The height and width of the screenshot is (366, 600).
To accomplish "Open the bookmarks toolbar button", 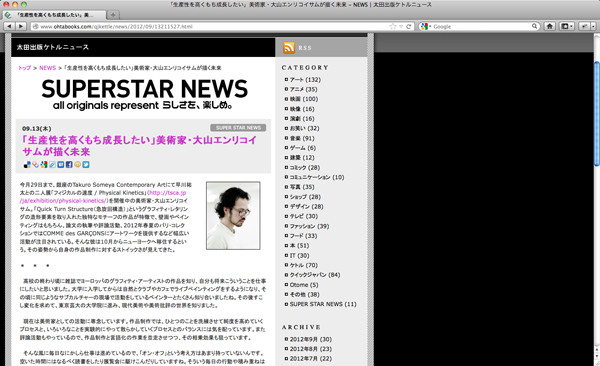I will (x=566, y=26).
